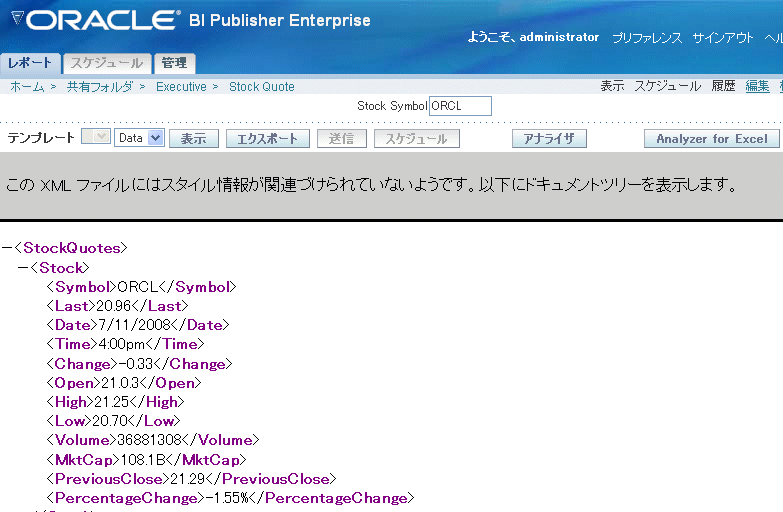Open the Data format dropdown
This screenshot has width=783, height=512.
pos(139,138)
